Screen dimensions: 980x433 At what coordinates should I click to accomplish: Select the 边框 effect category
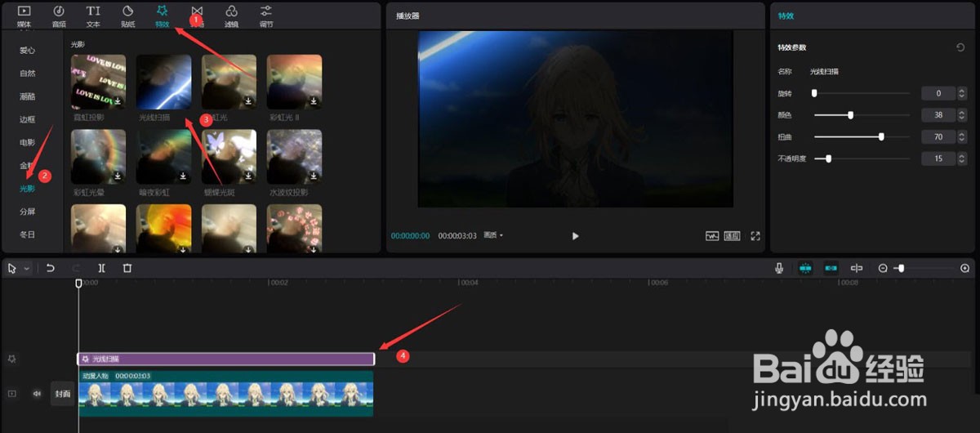(28, 119)
